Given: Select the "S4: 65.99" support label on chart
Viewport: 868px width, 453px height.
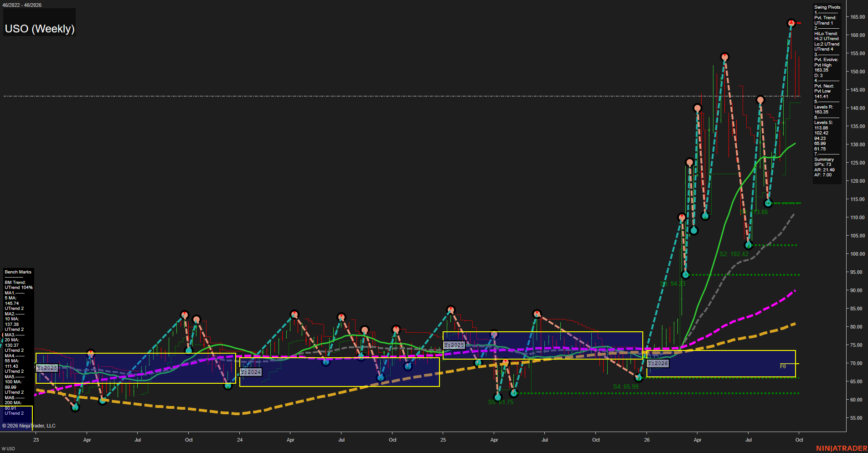Looking at the screenshot, I should 625,386.
